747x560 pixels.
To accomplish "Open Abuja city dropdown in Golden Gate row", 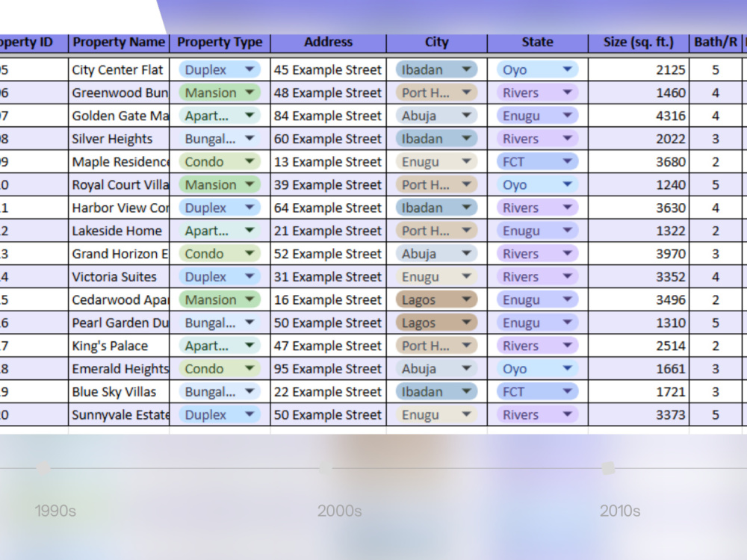I will pyautogui.click(x=436, y=116).
